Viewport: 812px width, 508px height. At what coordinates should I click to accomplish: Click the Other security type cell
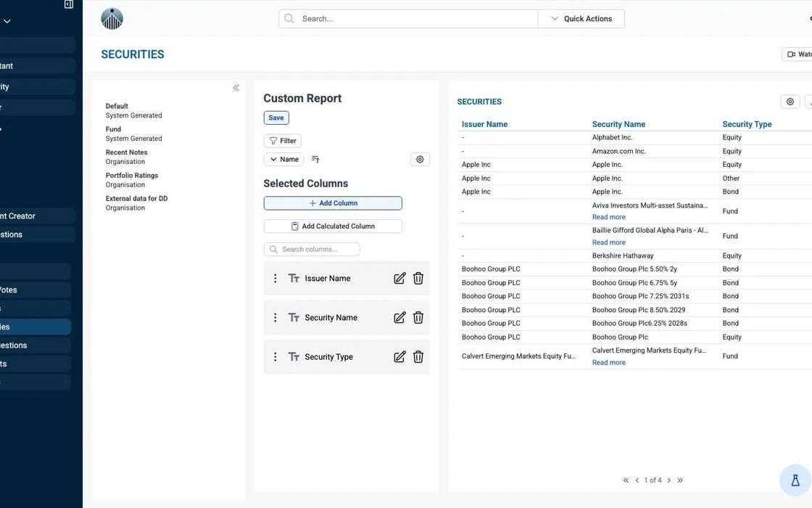click(731, 179)
